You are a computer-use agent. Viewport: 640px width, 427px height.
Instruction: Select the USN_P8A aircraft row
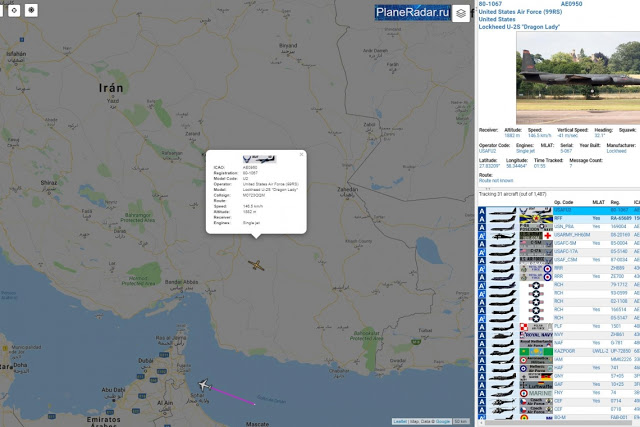click(559, 227)
